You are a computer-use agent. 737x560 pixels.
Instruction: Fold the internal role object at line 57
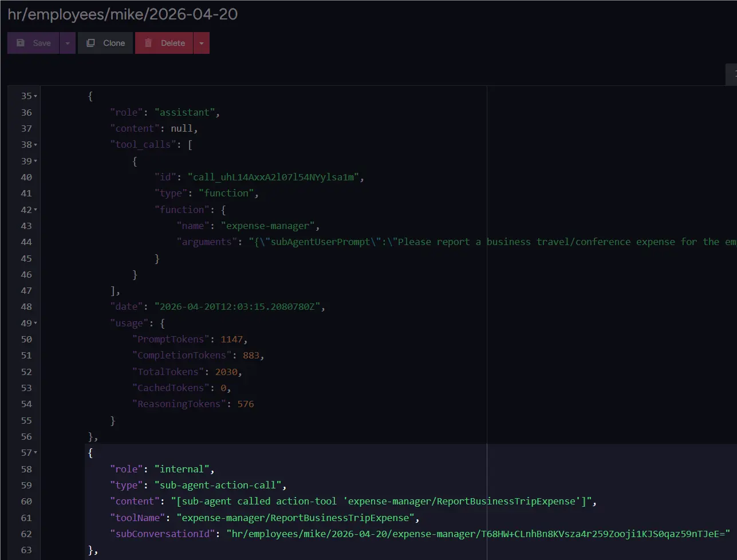pos(36,453)
